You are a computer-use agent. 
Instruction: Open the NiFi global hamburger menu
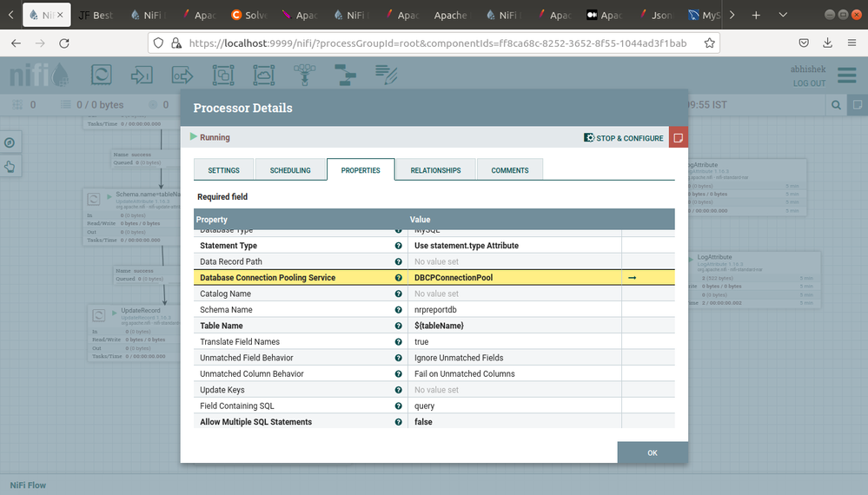tap(846, 76)
